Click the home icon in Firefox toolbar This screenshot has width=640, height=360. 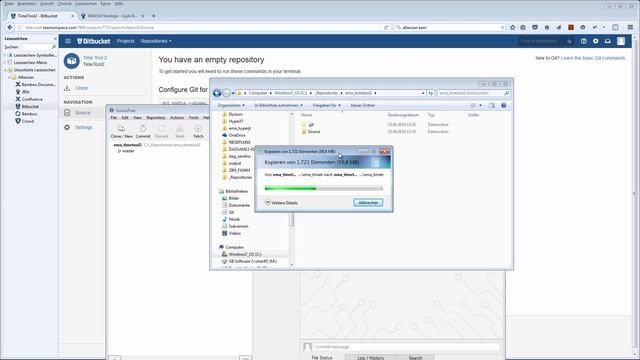click(547, 27)
